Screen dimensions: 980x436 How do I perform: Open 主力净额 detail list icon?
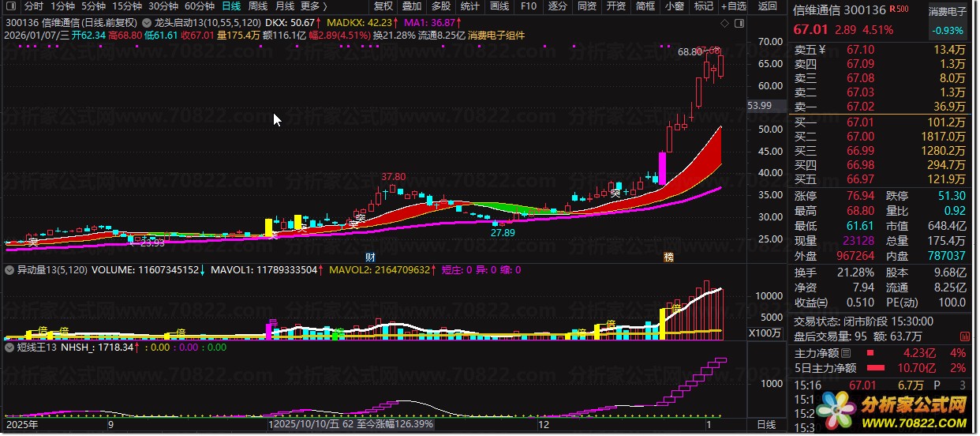coord(847,353)
